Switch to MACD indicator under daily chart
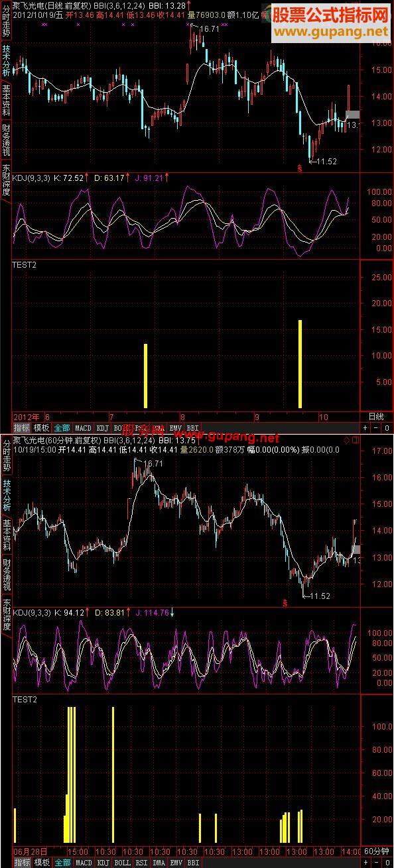 [84, 428]
